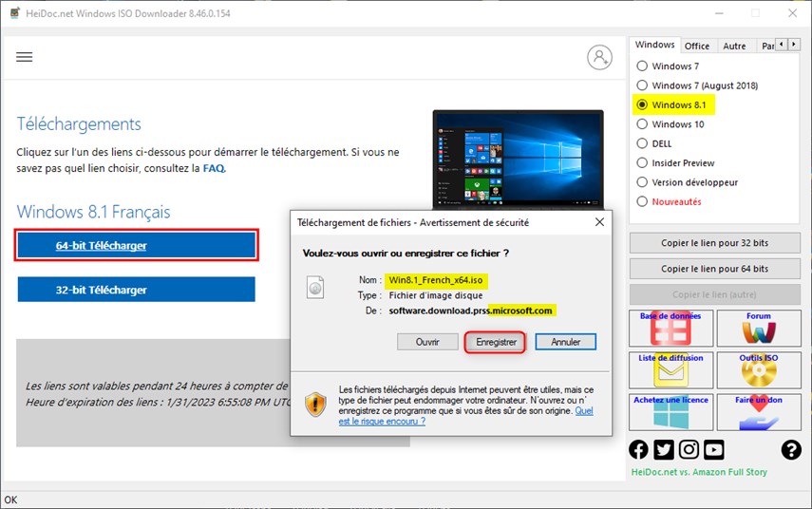Open HeiDoc.net vs. Amazon Full Story link
812x509 pixels.
[699, 472]
